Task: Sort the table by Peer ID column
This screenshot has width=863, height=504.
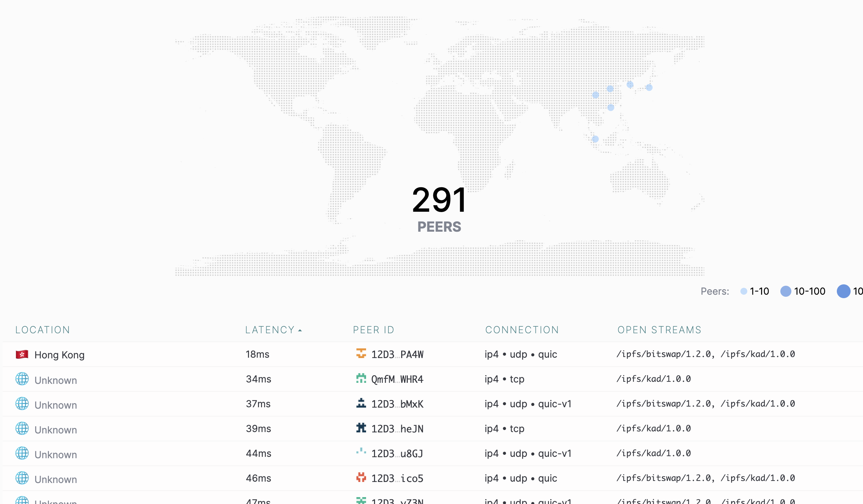Action: point(374,330)
